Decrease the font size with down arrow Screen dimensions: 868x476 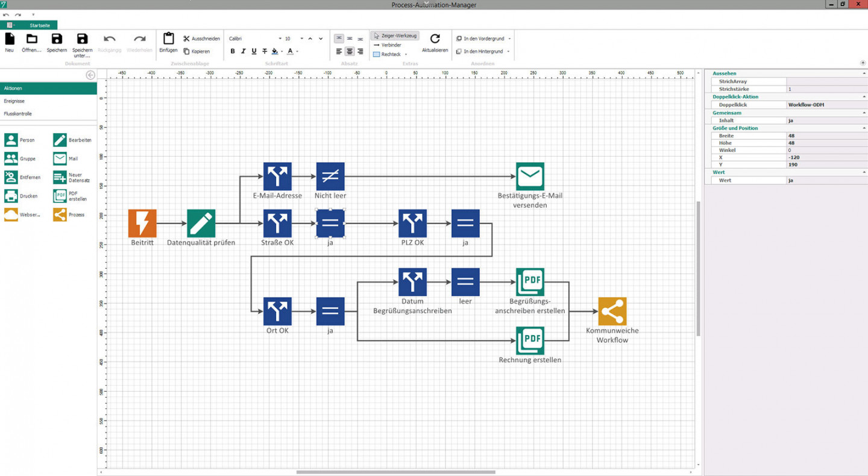point(321,39)
